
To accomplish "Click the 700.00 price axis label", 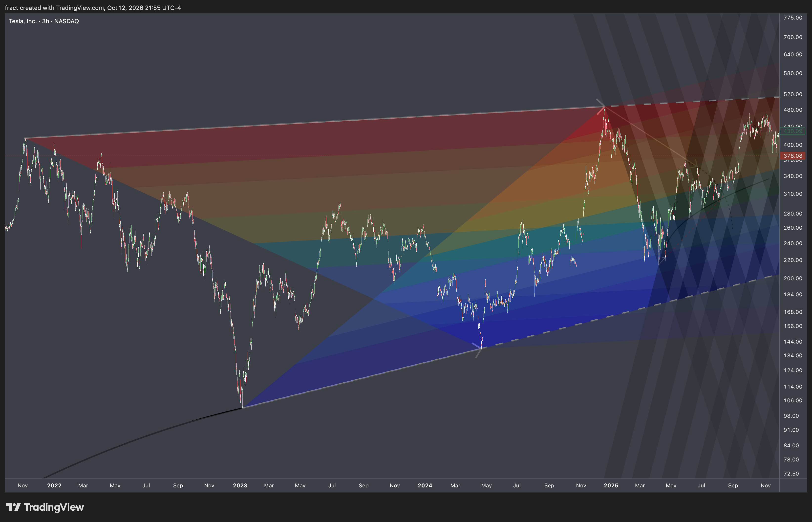I will (x=793, y=37).
